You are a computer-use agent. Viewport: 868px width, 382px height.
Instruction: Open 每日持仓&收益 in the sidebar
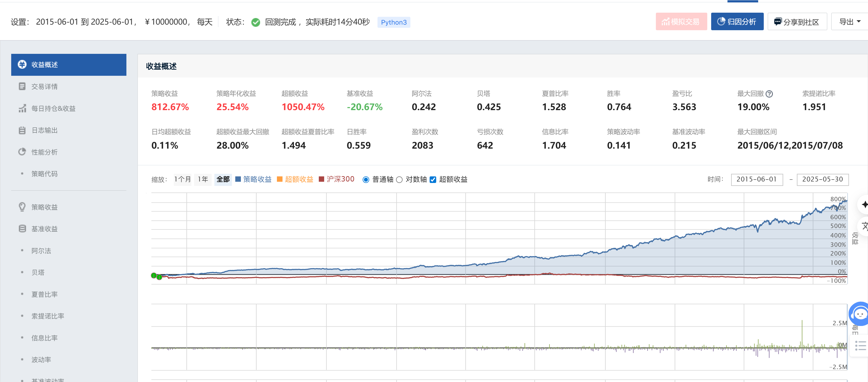[69, 109]
